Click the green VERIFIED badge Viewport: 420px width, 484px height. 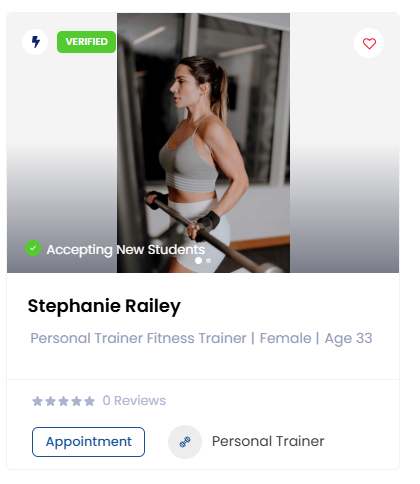click(86, 42)
